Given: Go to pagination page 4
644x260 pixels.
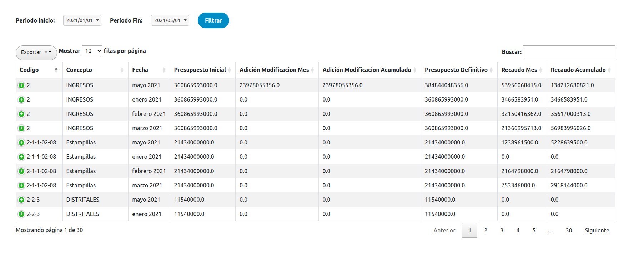Looking at the screenshot, I should tap(518, 230).
